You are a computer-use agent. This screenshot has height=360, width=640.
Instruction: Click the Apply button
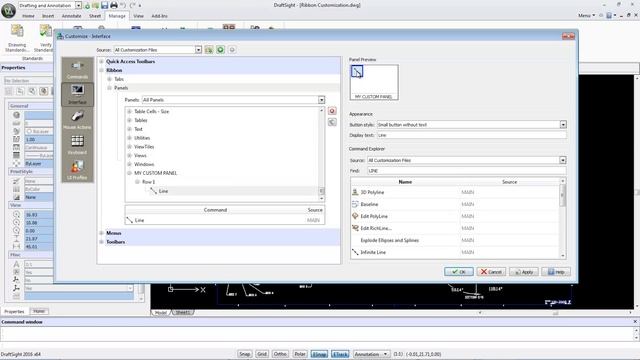[524, 272]
